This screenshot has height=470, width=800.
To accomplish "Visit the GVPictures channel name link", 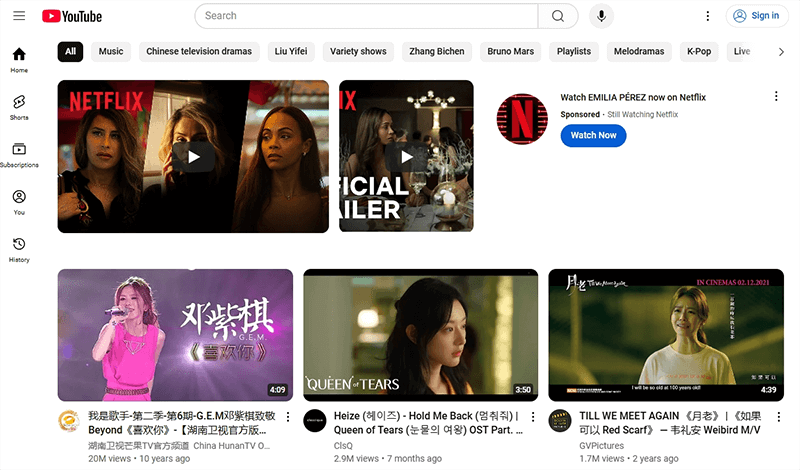I will 601,446.
